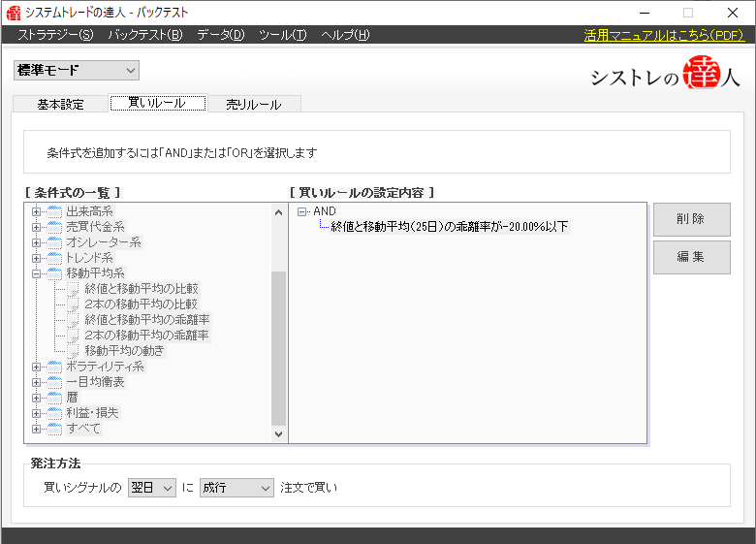Switch to the 売りルール tab
This screenshot has width=756, height=544.
(254, 104)
